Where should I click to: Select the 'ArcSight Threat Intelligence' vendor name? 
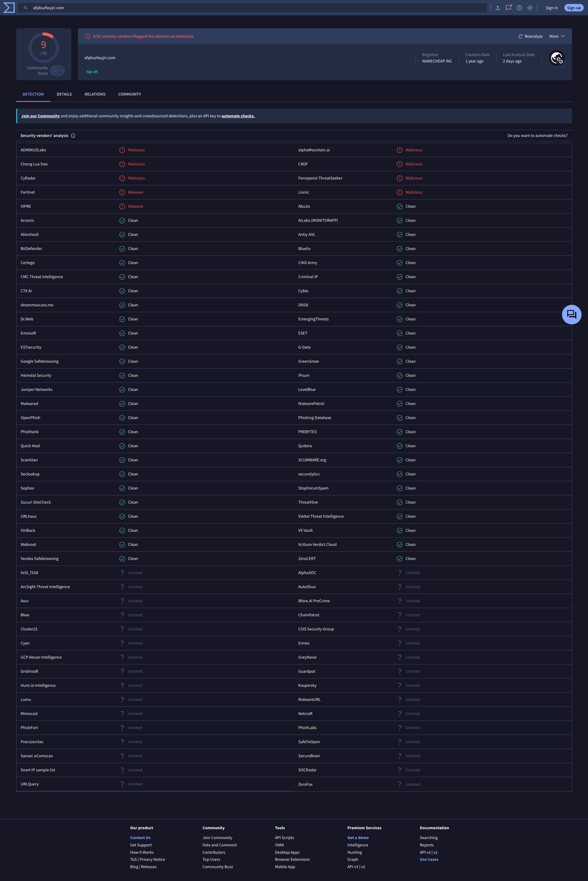[x=45, y=587]
